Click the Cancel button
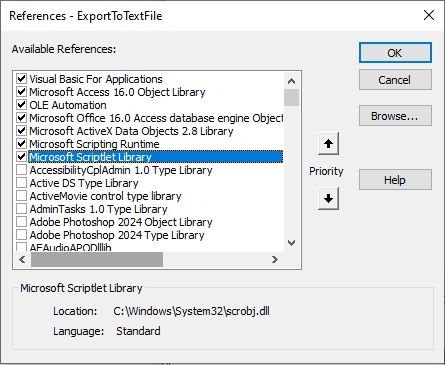Viewport: 445px width, 365px height. pyautogui.click(x=395, y=80)
